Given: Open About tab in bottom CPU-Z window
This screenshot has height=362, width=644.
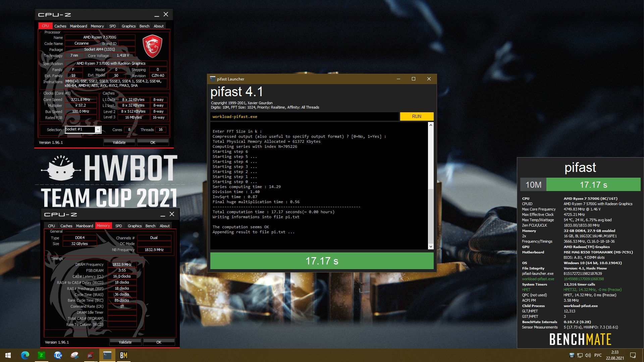Looking at the screenshot, I should coord(165,226).
